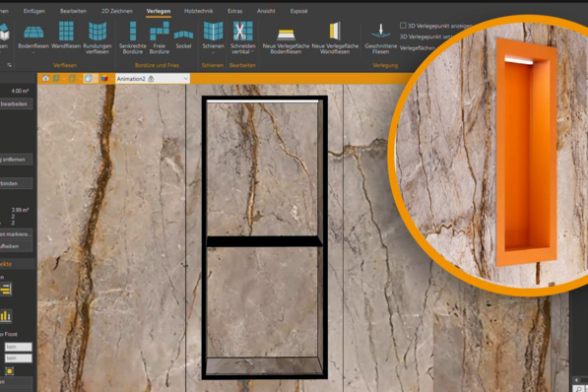This screenshot has width=588, height=392.
Task: Switch to the Ansicht ribbon tab
Action: (266, 11)
